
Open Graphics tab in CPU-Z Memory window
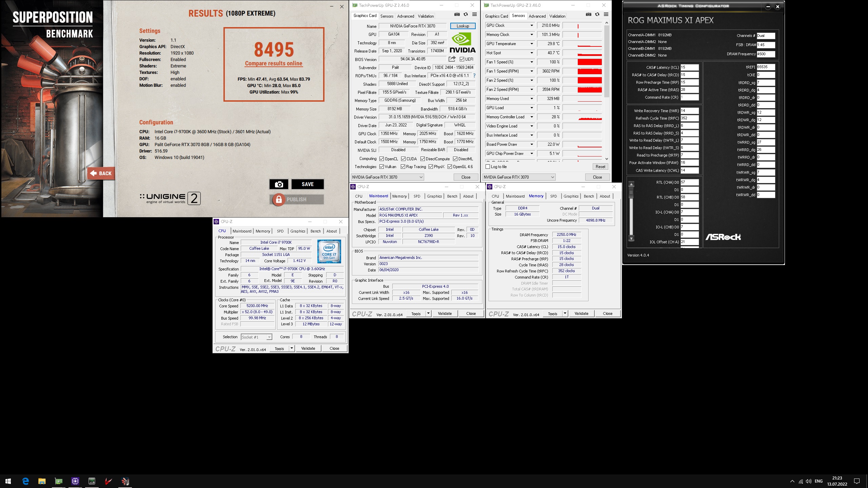point(571,196)
